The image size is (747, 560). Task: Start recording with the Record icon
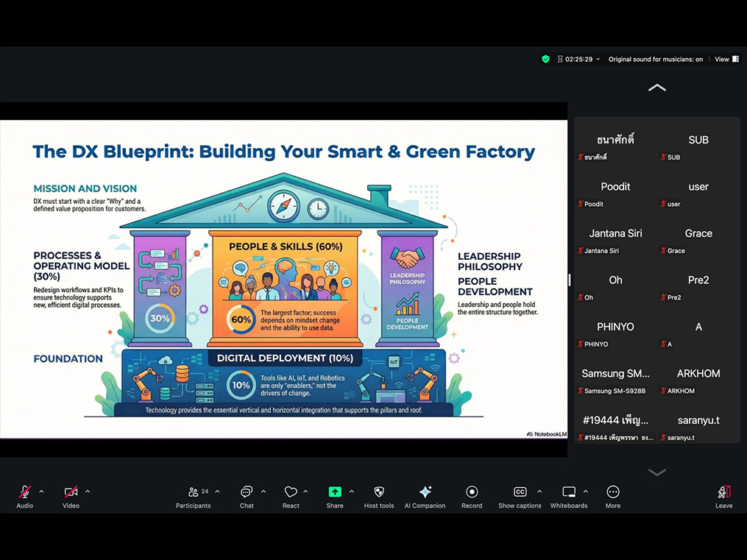tap(472, 492)
